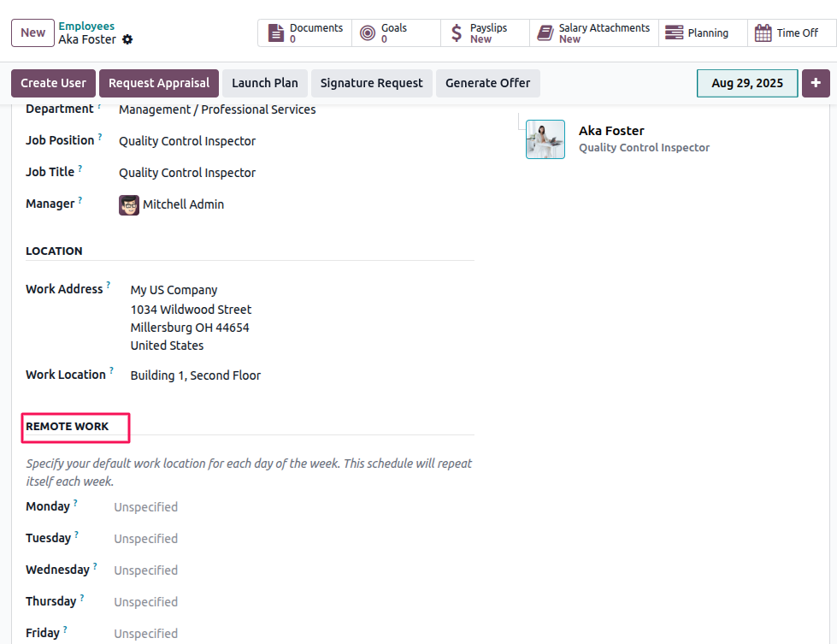Click the Manager help question mark

[x=80, y=200]
